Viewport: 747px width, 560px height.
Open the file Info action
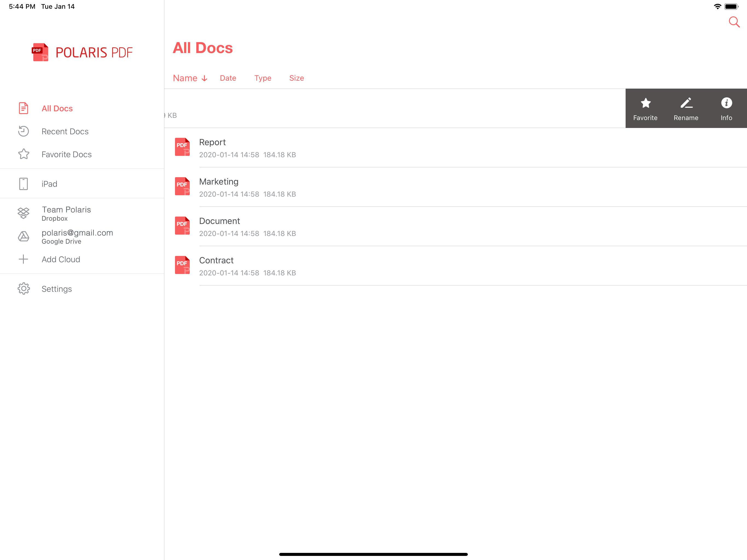point(726,109)
